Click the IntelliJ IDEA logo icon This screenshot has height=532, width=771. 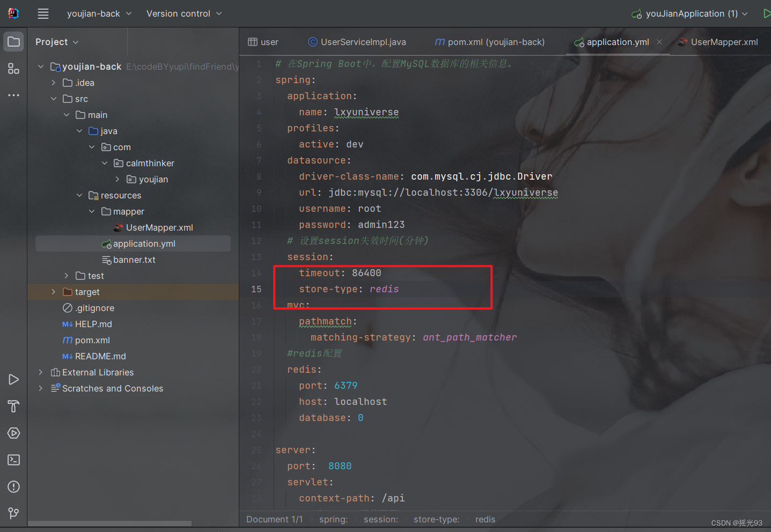pyautogui.click(x=13, y=13)
